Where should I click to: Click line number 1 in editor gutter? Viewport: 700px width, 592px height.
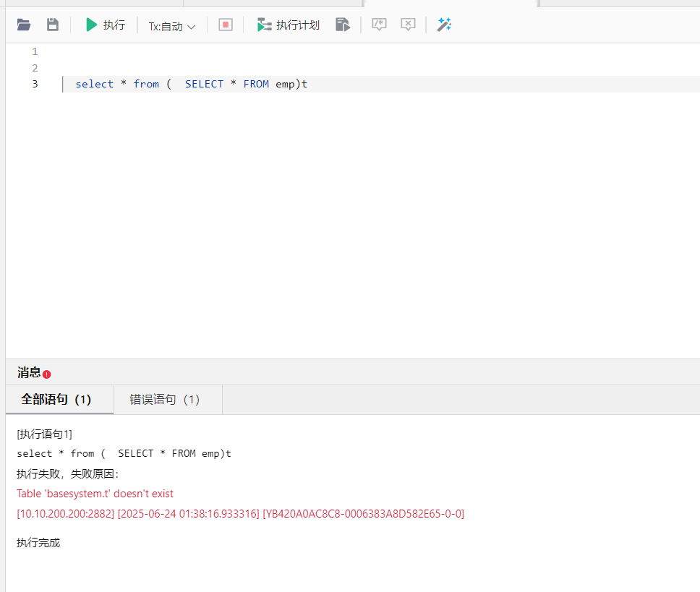pos(35,51)
